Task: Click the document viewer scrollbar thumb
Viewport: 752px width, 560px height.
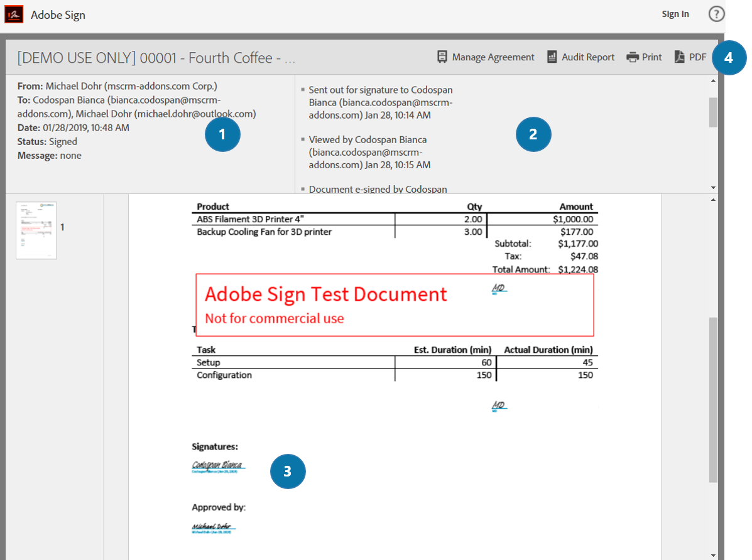Action: click(713, 399)
